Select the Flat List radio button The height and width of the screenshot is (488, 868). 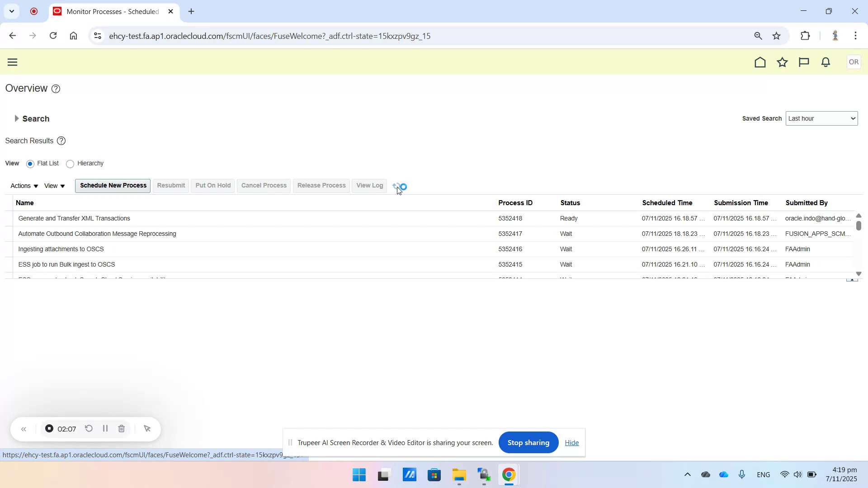(x=30, y=164)
